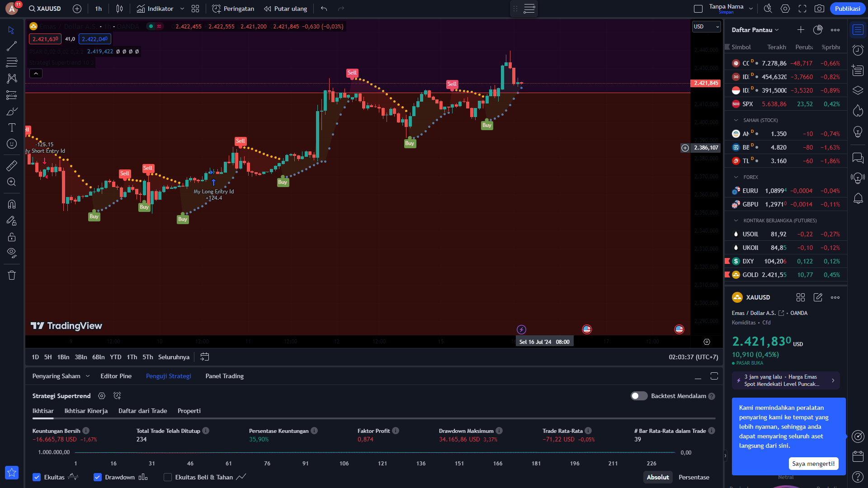The height and width of the screenshot is (488, 868).
Task: Select the cursor arrow tool
Action: 12,30
